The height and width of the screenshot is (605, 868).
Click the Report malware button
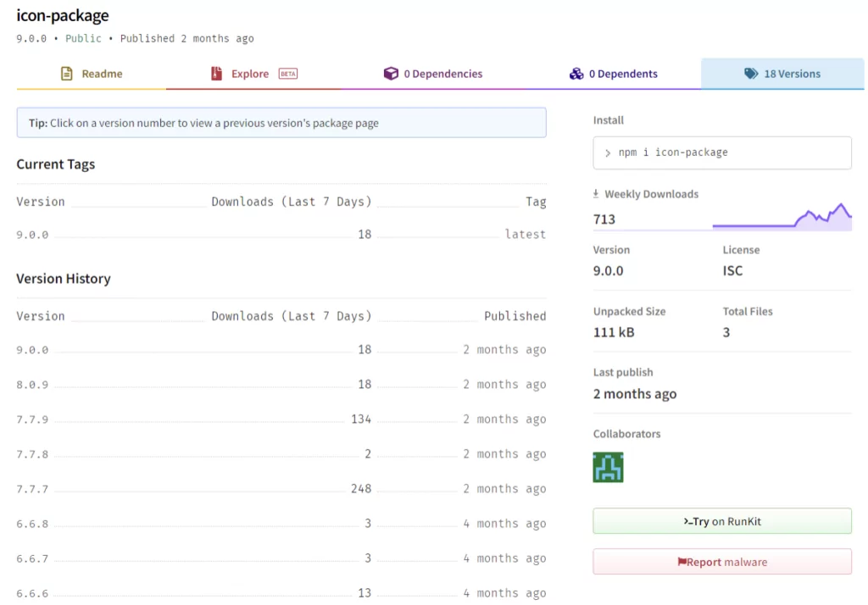pyautogui.click(x=722, y=562)
